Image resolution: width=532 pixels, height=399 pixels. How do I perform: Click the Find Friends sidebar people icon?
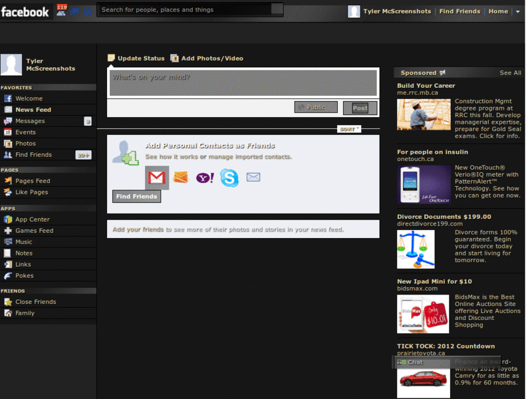[8, 155]
